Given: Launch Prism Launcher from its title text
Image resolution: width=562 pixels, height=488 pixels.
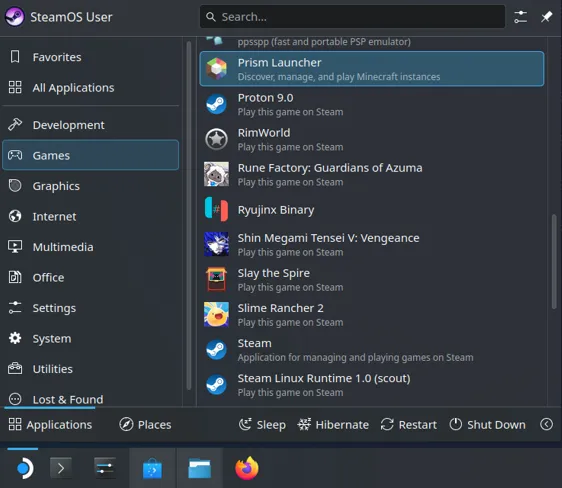Looking at the screenshot, I should tap(280, 62).
